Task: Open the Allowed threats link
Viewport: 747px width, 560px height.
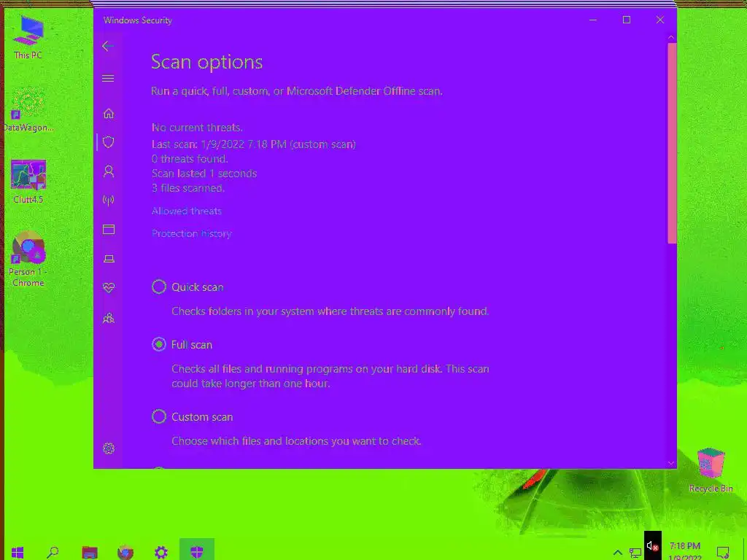Action: pyautogui.click(x=186, y=211)
